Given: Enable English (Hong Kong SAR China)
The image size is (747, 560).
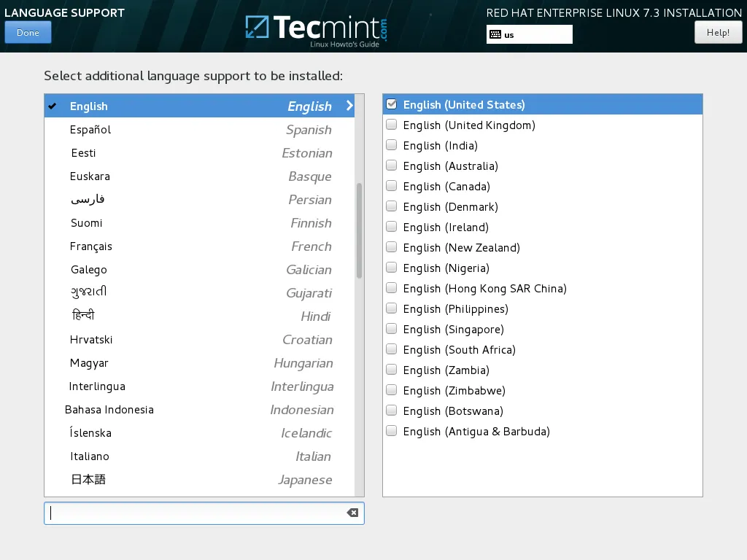Looking at the screenshot, I should (x=391, y=288).
